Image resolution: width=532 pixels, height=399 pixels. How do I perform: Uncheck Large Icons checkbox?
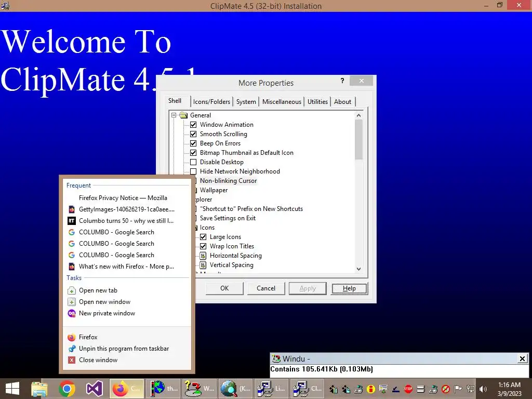[x=203, y=237]
